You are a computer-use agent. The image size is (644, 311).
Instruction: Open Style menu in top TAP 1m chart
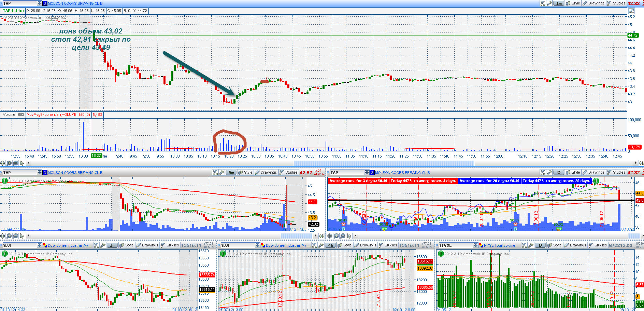click(x=573, y=3)
